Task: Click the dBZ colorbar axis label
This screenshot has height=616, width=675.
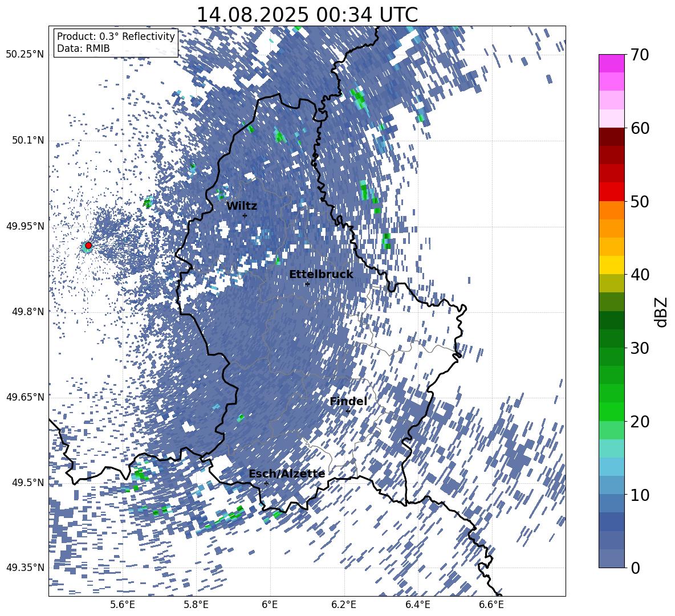Action: click(x=662, y=312)
